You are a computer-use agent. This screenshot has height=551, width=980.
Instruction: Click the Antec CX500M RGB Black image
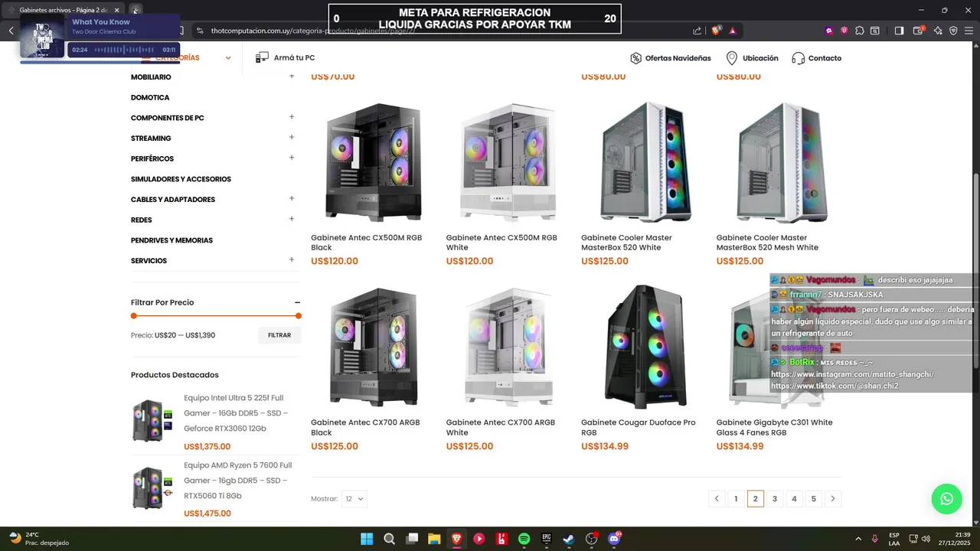click(373, 161)
